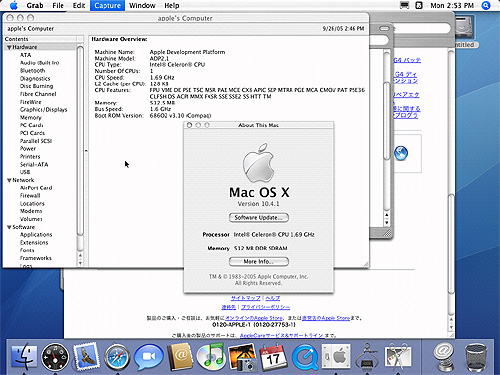This screenshot has width=500, height=375.
Task: Launch Safari compass icon in Dock
Action: click(x=117, y=357)
